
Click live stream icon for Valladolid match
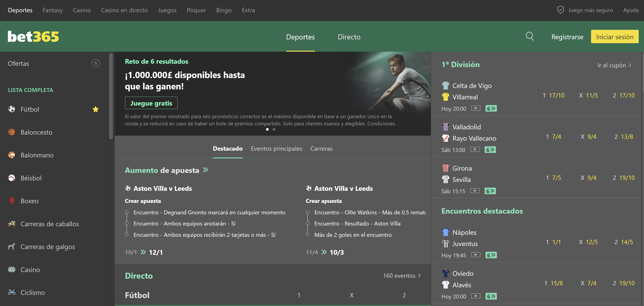[x=475, y=150]
